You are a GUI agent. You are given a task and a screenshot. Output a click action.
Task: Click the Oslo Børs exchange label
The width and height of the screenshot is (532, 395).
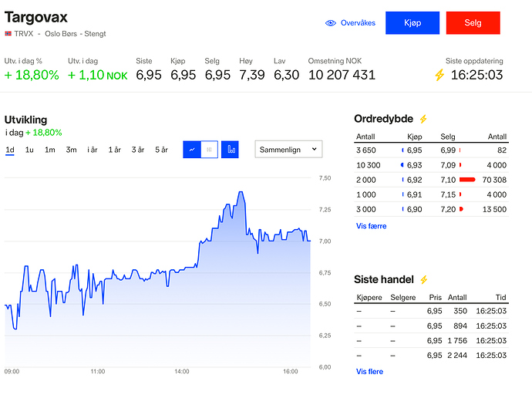click(x=61, y=34)
